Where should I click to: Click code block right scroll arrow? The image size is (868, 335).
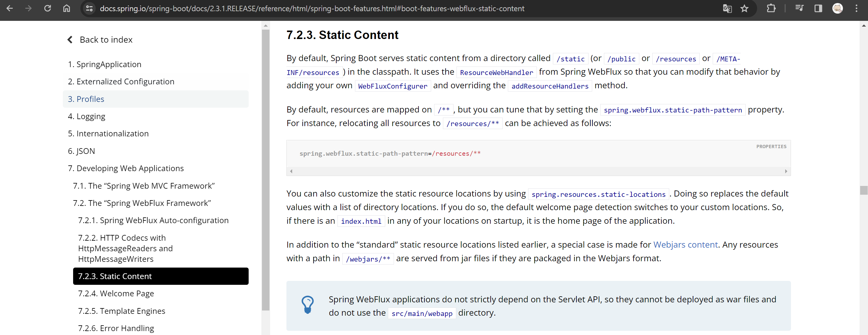(x=786, y=171)
